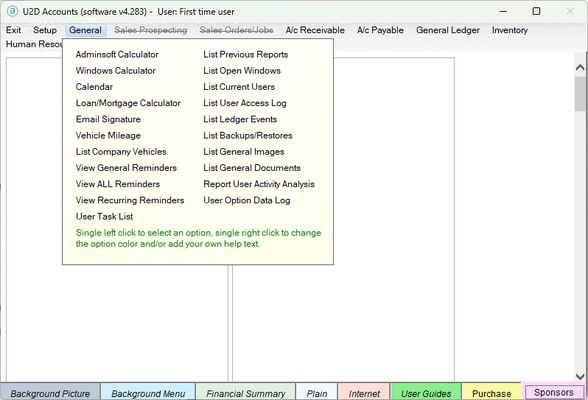The height and width of the screenshot is (400, 588).
Task: Open the Human Resources menu
Action: (34, 44)
